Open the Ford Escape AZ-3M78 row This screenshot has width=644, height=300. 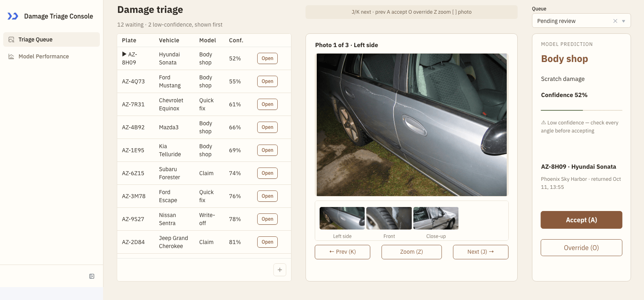coord(267,196)
